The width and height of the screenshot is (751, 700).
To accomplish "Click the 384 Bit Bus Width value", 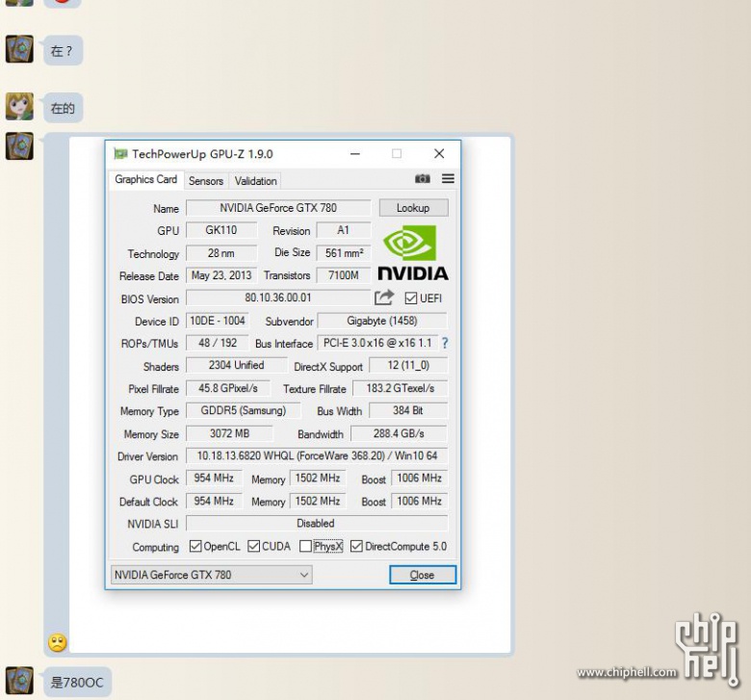I will click(x=408, y=410).
